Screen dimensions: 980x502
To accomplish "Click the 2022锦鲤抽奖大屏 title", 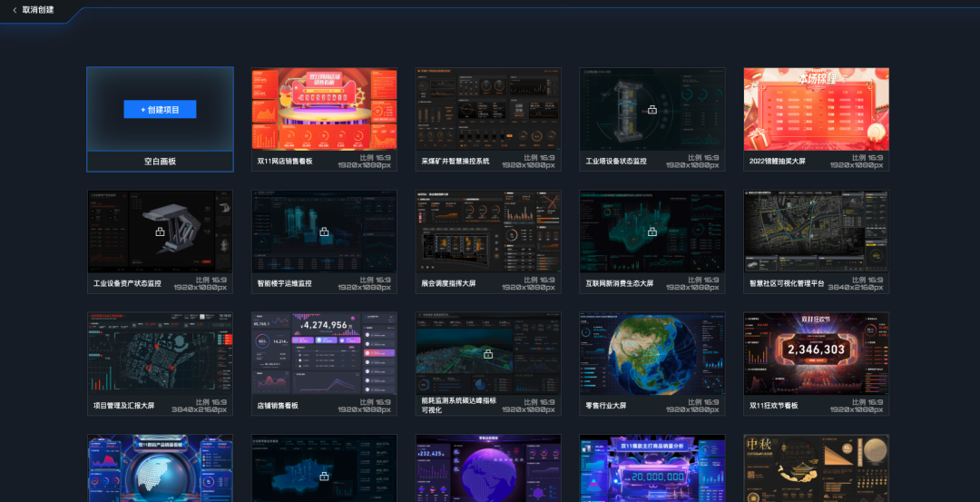I will 779,162.
